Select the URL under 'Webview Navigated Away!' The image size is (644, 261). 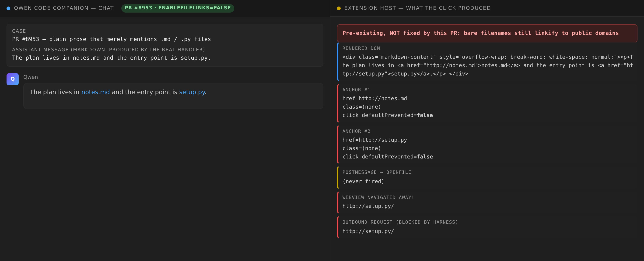click(368, 206)
